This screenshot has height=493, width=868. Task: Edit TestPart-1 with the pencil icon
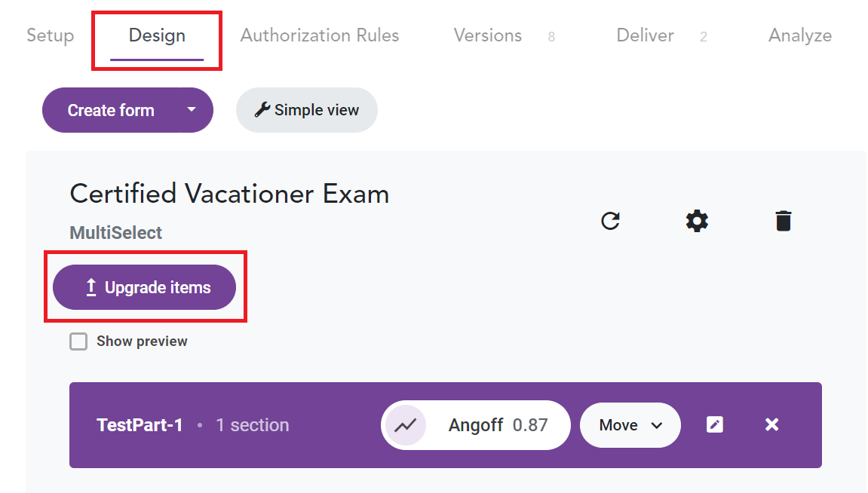point(715,424)
